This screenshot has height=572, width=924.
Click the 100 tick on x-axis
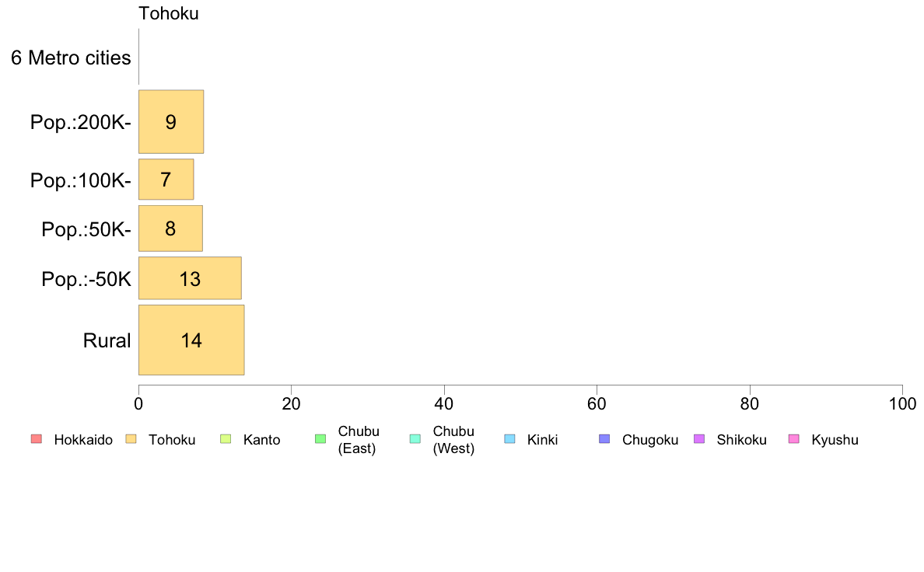(x=902, y=403)
